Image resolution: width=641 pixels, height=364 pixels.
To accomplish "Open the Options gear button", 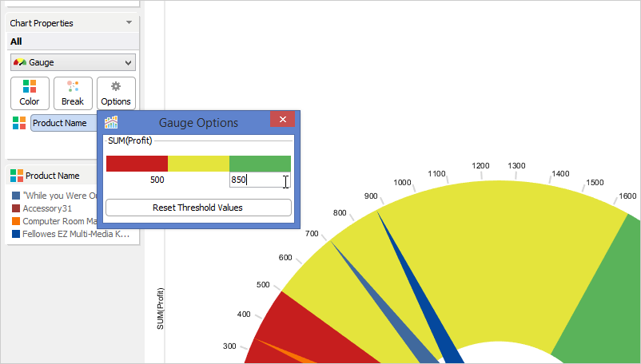I will (116, 93).
